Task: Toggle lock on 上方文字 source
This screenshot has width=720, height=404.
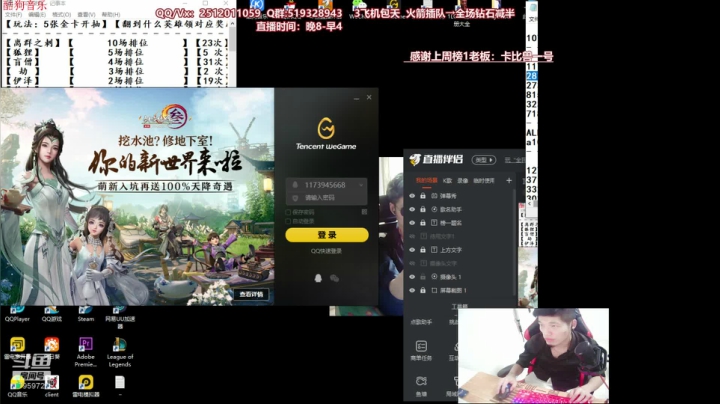Action: (423, 250)
